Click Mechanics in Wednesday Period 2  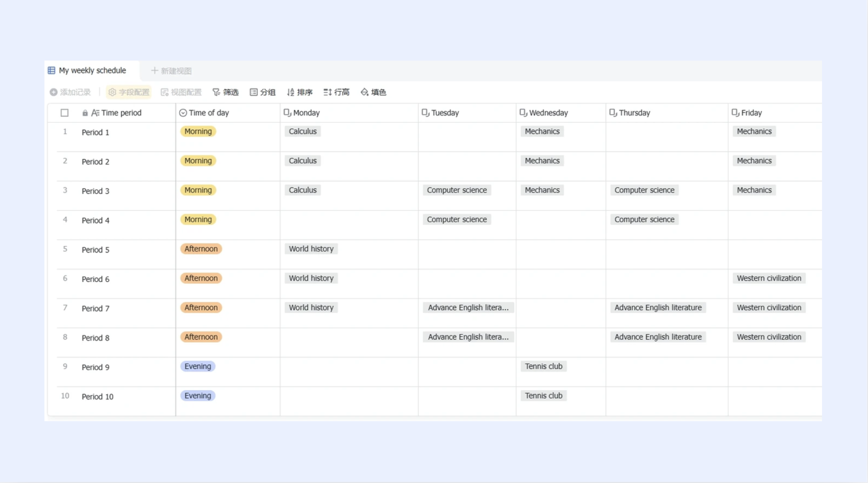(542, 161)
